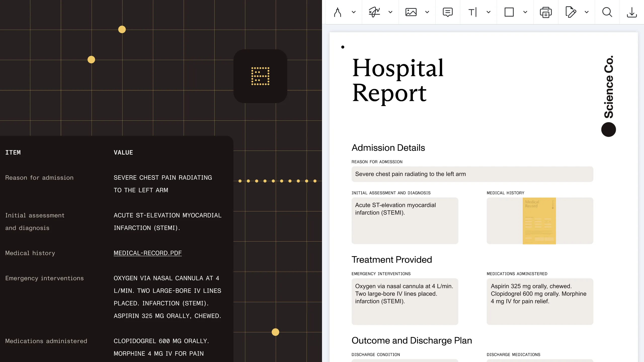The image size is (644, 362).
Task: Click the Medical Record thumbnail attachment
Action: tap(539, 221)
